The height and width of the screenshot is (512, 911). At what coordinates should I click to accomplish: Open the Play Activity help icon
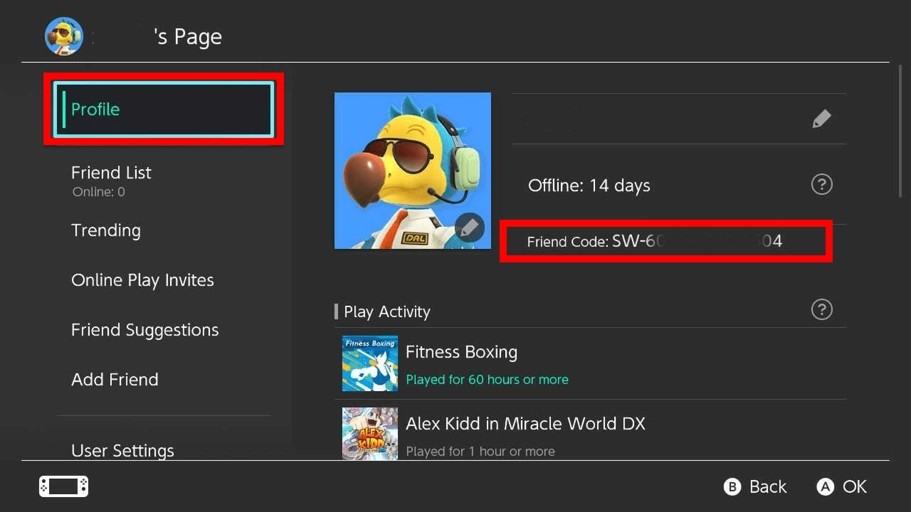pyautogui.click(x=821, y=310)
